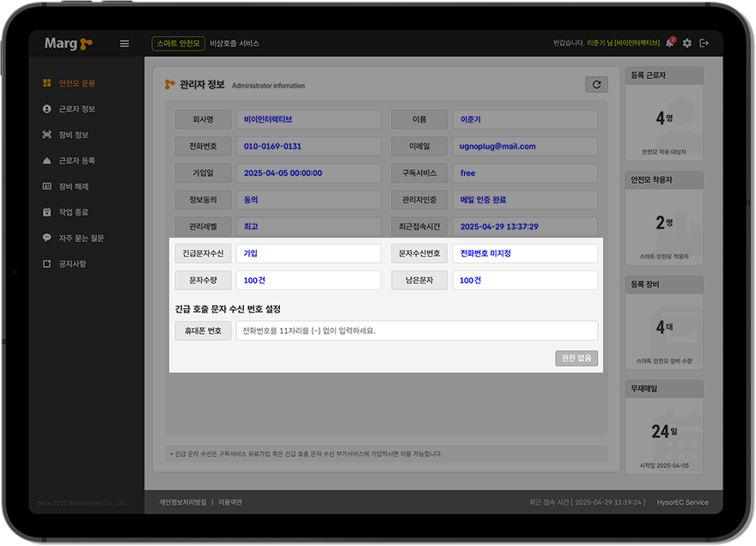Click the 긴급 호출 문자 수신 번호 설정 heading
756x546 pixels.
coord(228,309)
